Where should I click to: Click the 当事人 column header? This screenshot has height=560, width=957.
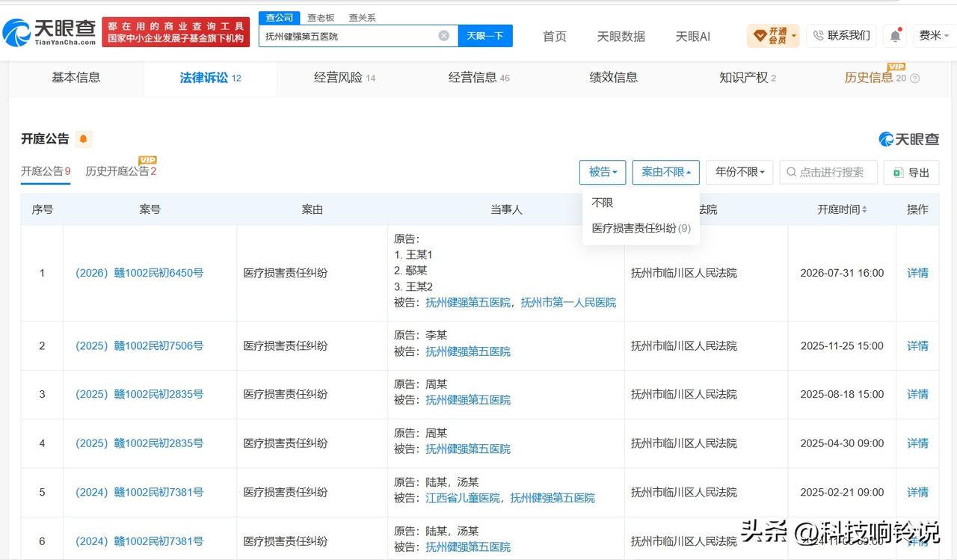pyautogui.click(x=506, y=209)
